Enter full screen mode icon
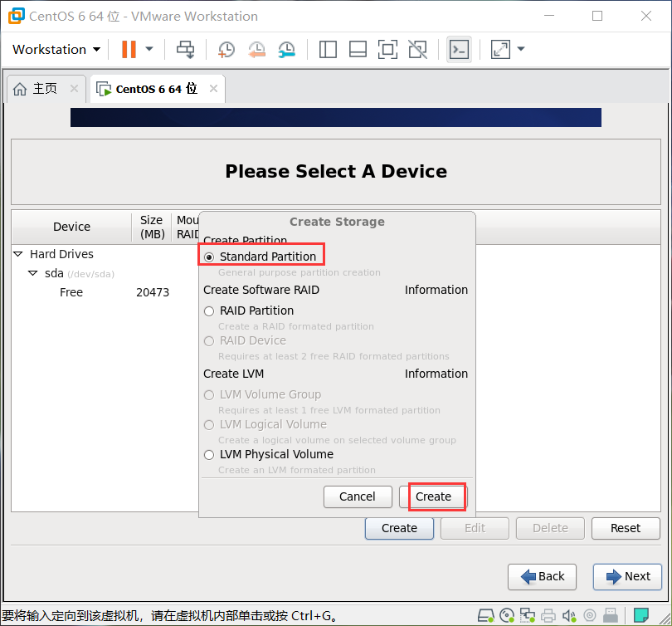Screen dimensions: 672x626 click(x=387, y=49)
